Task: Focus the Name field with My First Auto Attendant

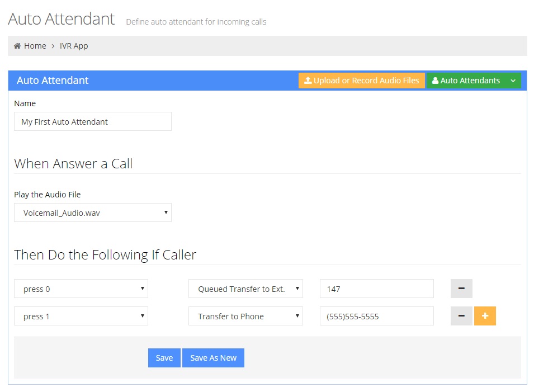Action: click(x=93, y=121)
